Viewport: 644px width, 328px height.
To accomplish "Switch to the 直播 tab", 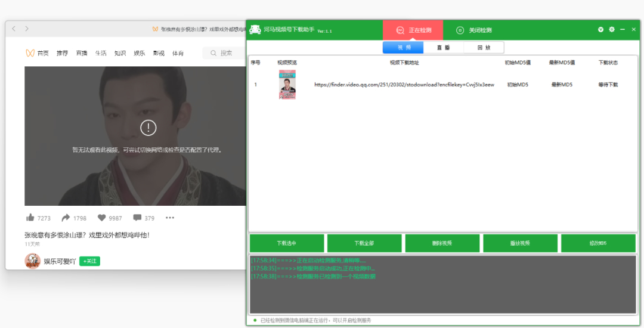I will [x=443, y=47].
